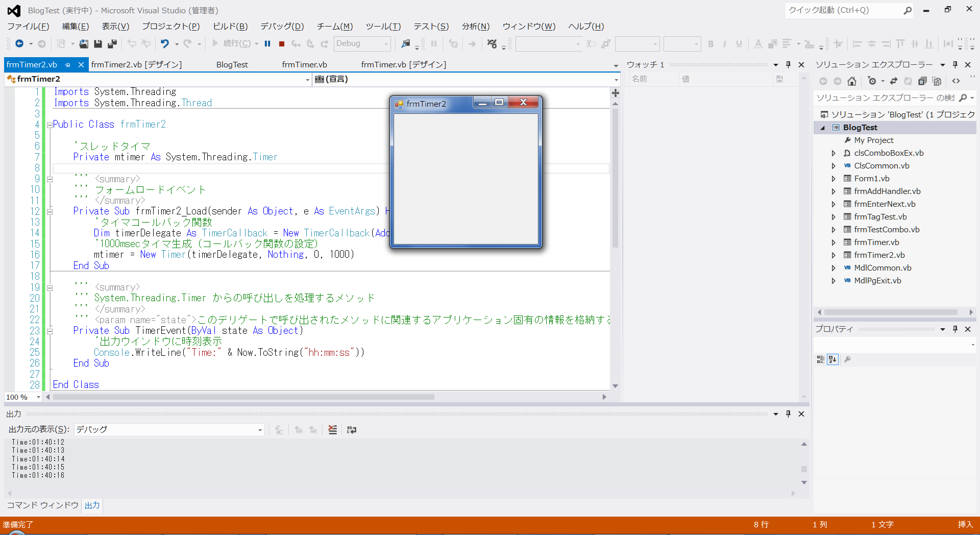This screenshot has width=980, height=535.
Task: Collapse all items in Solution Explorer
Action: 922,81
